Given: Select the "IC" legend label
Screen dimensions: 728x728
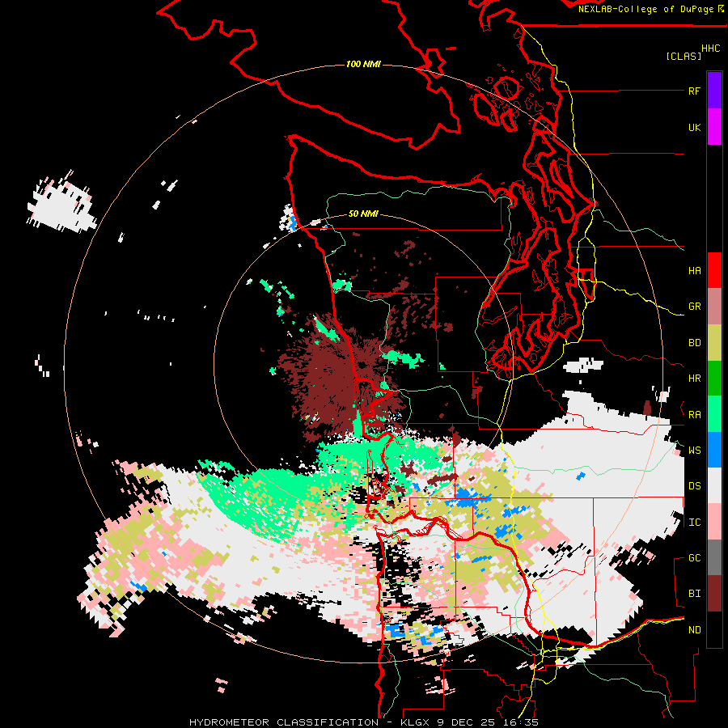Looking at the screenshot, I should coord(694,523).
